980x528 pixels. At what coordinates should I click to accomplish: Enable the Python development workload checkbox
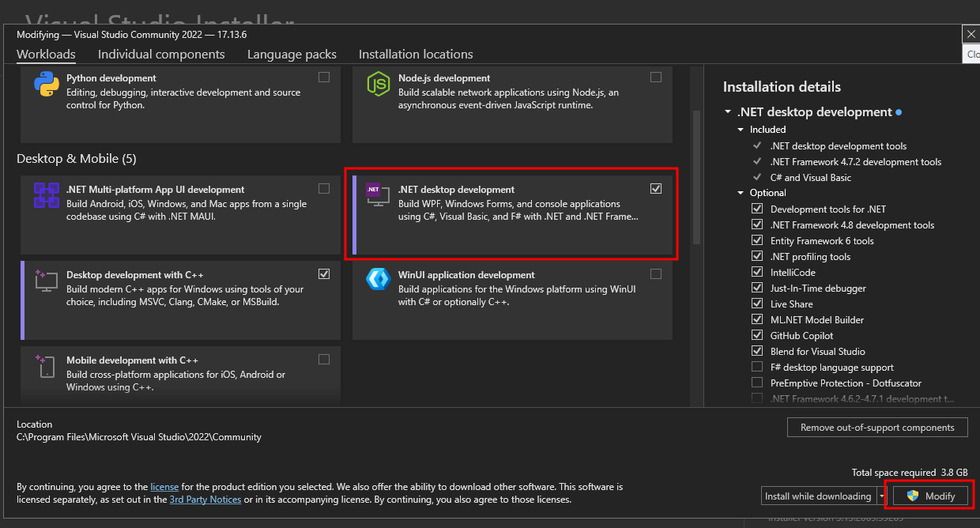(x=324, y=77)
